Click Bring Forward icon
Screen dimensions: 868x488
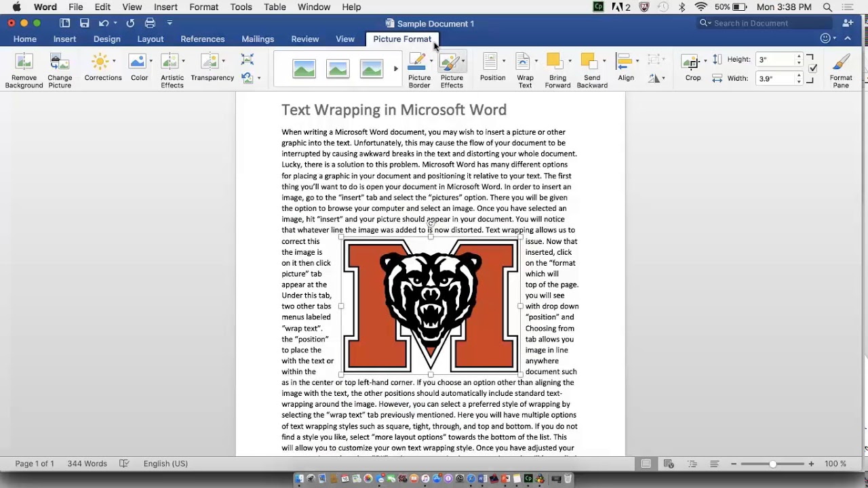[555, 61]
